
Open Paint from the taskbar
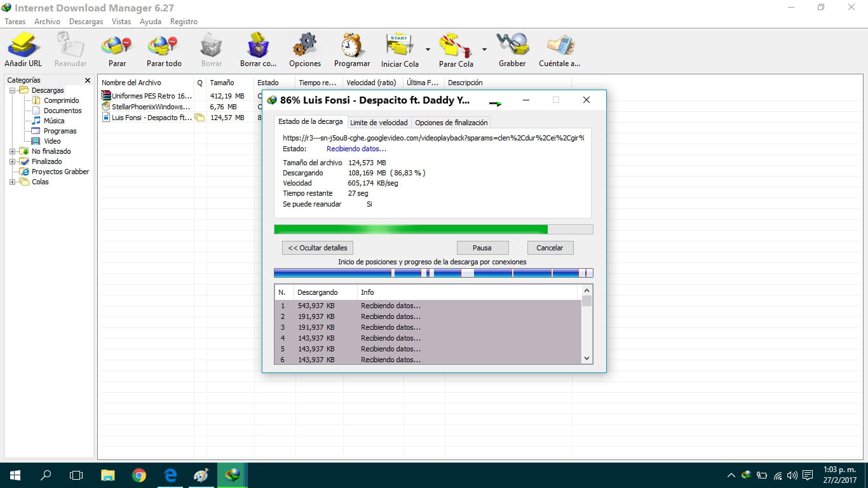click(x=201, y=475)
